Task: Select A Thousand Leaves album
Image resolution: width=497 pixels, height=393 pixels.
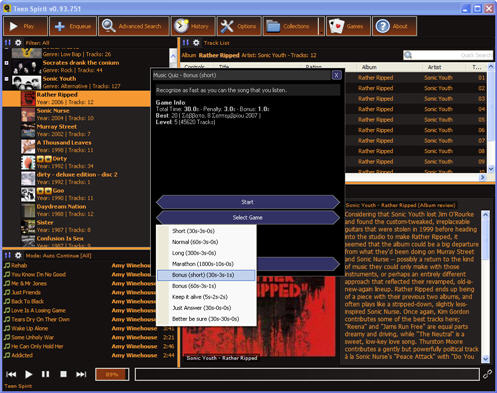Action: click(77, 146)
